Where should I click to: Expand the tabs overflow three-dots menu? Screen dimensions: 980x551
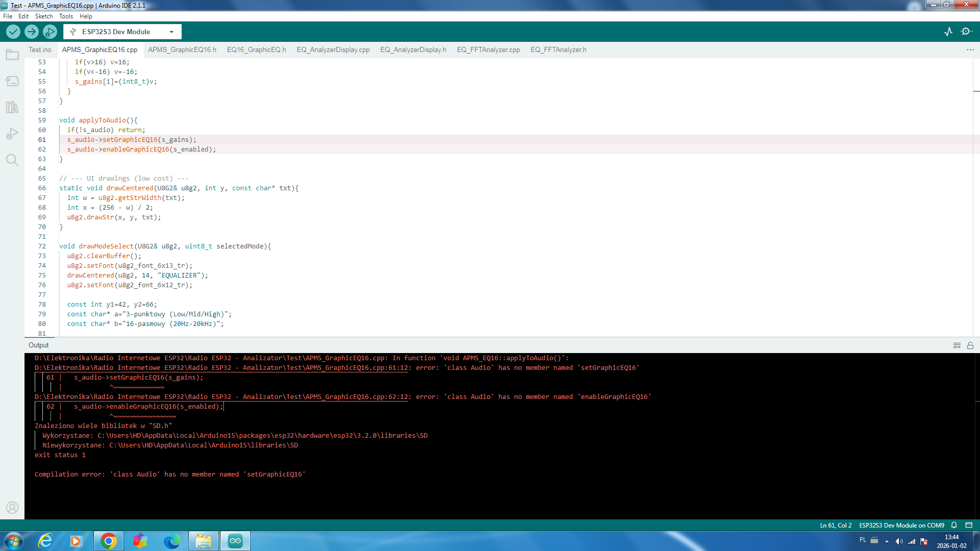pos(970,49)
